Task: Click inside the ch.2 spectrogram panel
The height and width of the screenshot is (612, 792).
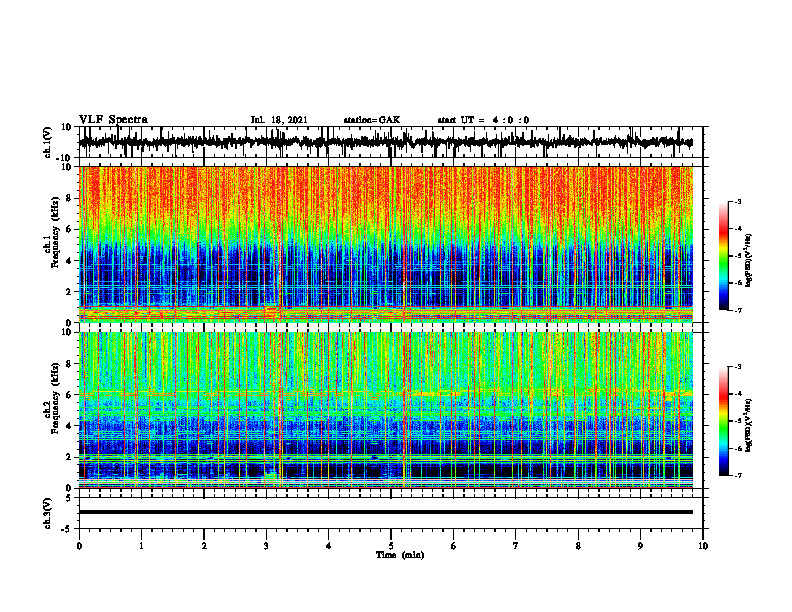Action: click(x=386, y=410)
